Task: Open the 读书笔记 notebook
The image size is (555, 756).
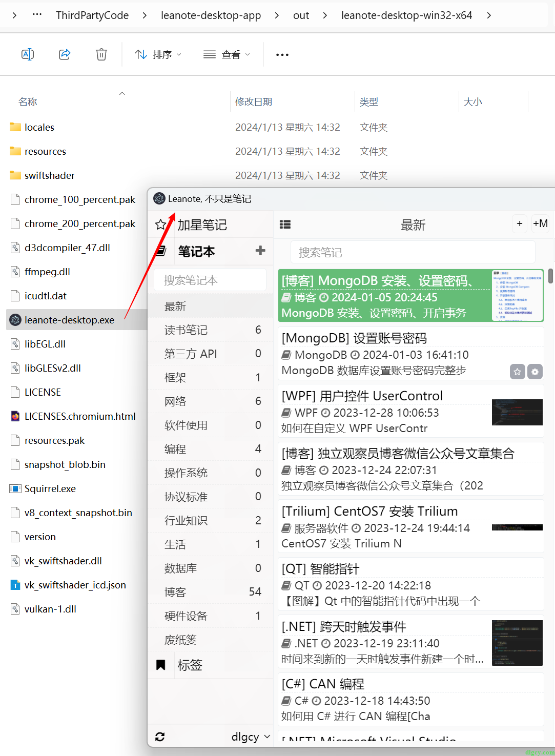Action: pyautogui.click(x=211, y=330)
